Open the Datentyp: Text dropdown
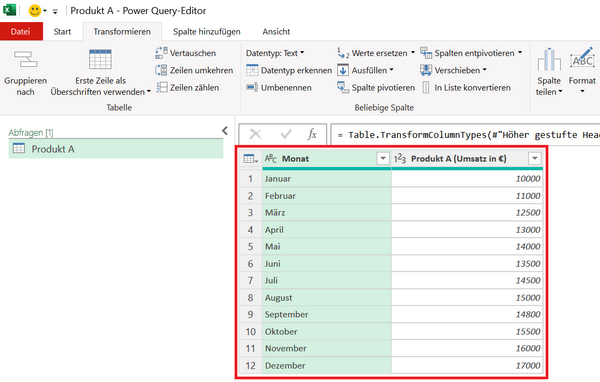This screenshot has width=600, height=382. 275,53
